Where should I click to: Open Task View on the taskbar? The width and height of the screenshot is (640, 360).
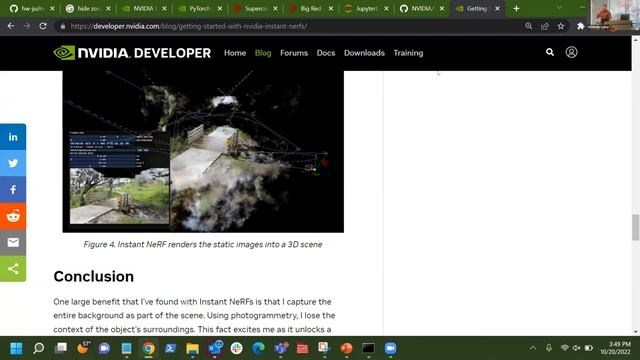tap(61, 348)
